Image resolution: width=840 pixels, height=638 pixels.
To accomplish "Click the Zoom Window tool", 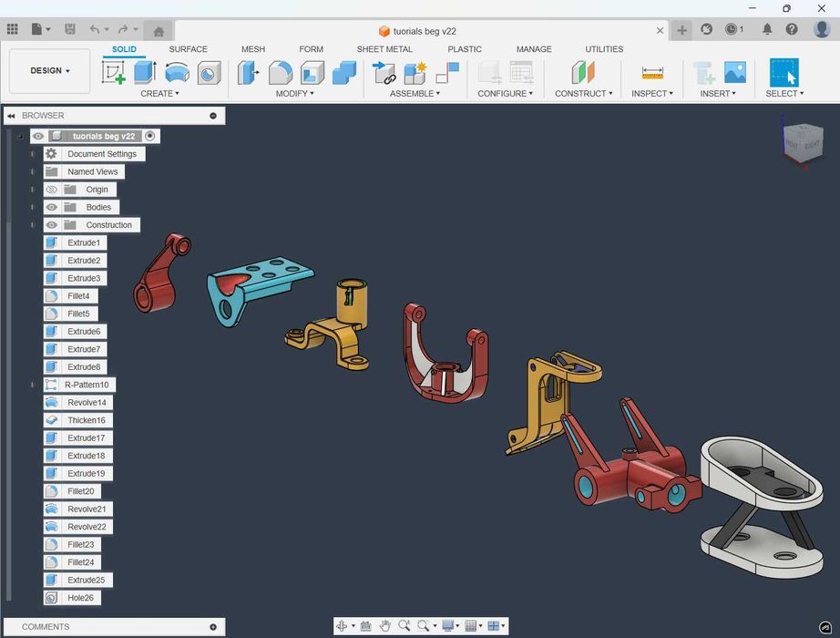I will (x=424, y=625).
